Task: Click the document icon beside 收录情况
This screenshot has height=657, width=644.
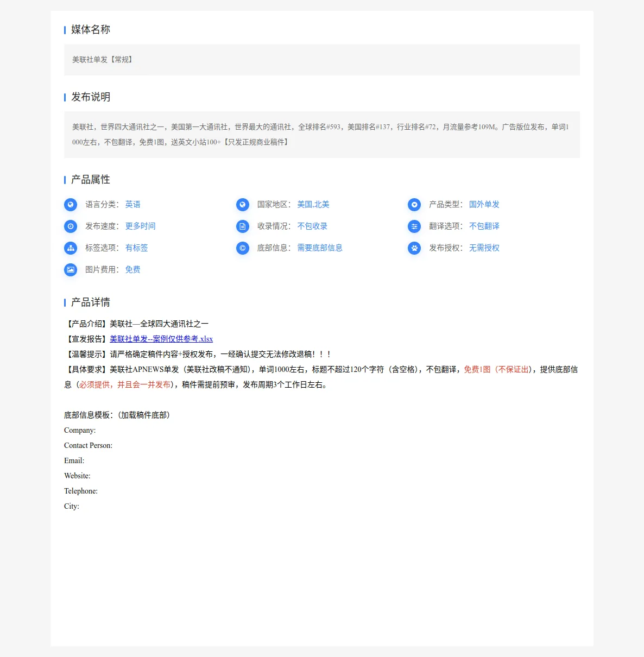Action: 243,226
